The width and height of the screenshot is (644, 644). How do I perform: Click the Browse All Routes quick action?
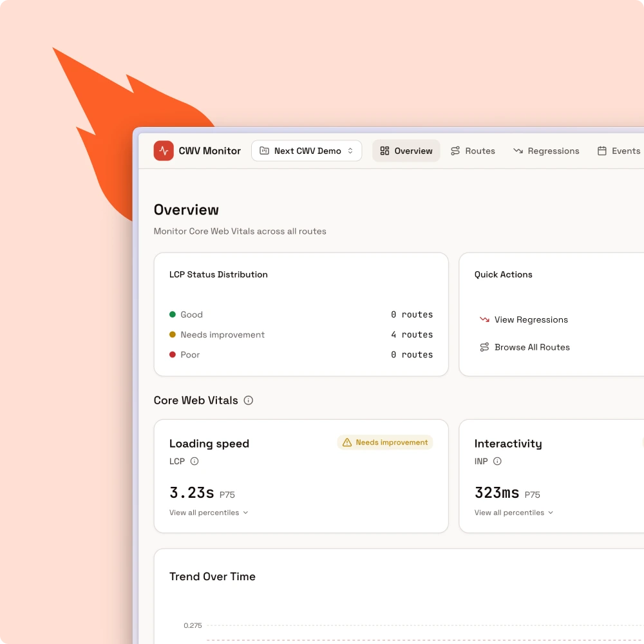click(x=532, y=347)
